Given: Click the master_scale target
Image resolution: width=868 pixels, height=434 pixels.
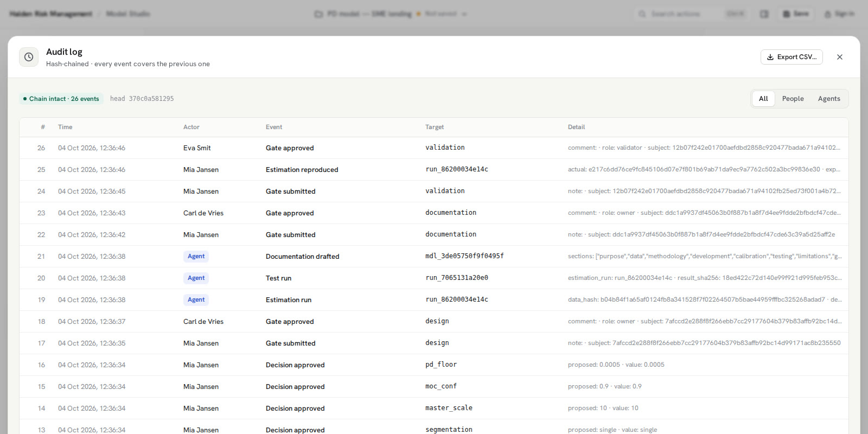Looking at the screenshot, I should click(449, 408).
